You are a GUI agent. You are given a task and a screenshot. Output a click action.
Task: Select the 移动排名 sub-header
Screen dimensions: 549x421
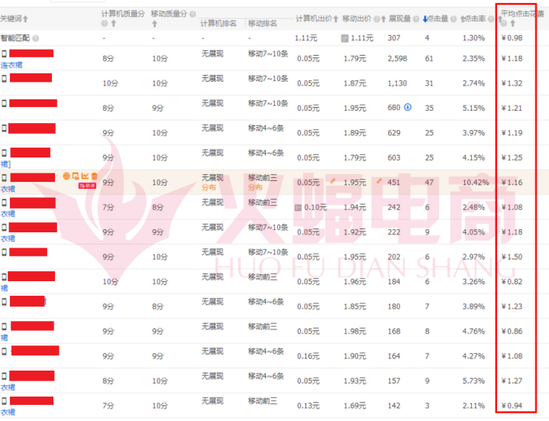point(263,23)
